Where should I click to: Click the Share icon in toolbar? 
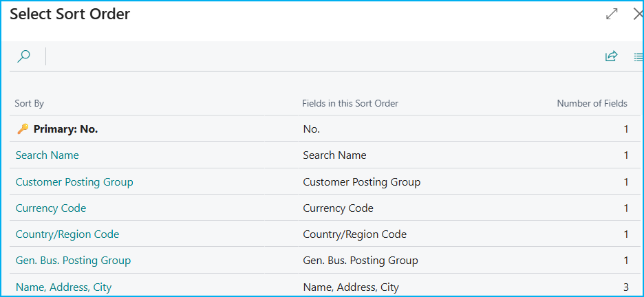click(x=611, y=56)
